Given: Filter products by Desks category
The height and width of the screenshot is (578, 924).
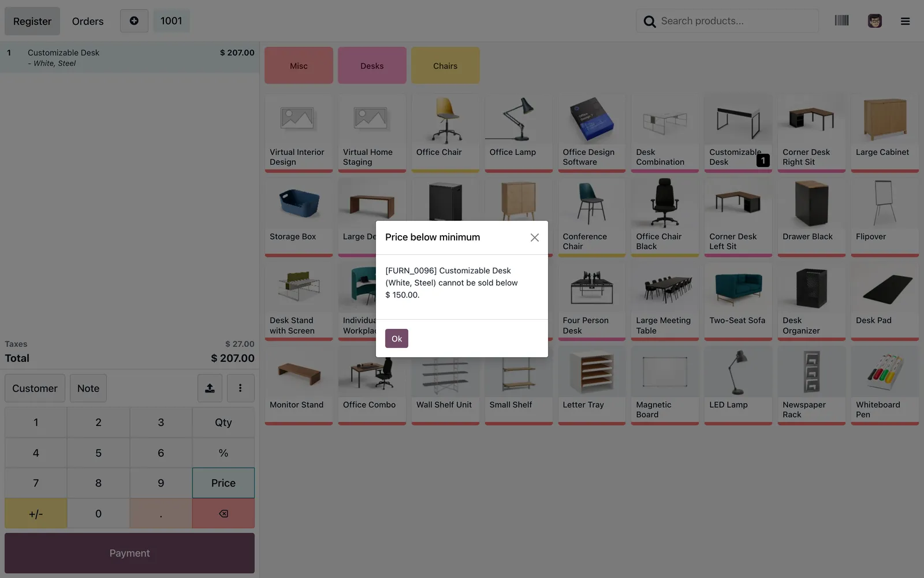Looking at the screenshot, I should [372, 65].
